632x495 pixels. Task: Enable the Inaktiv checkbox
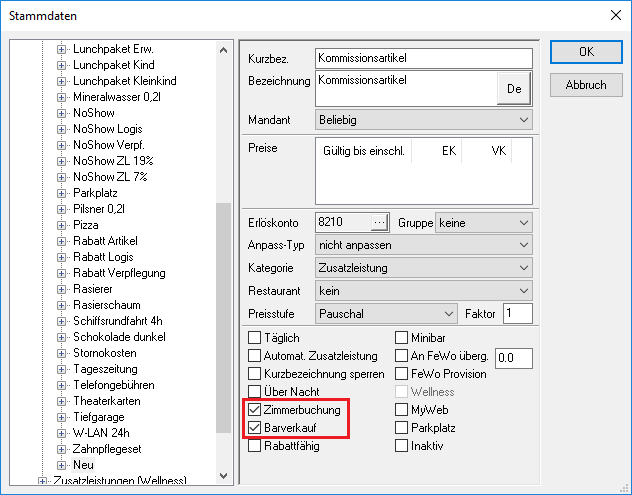coord(401,446)
